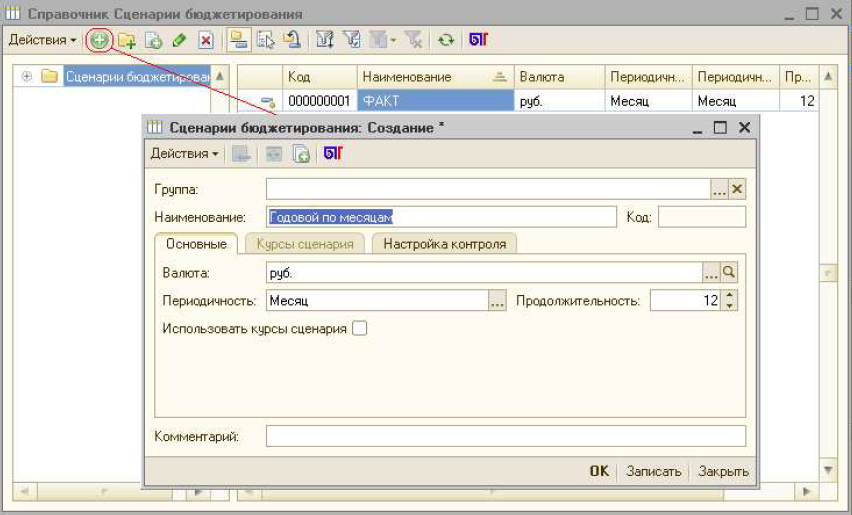Open the Действия menu in main window

(x=43, y=40)
